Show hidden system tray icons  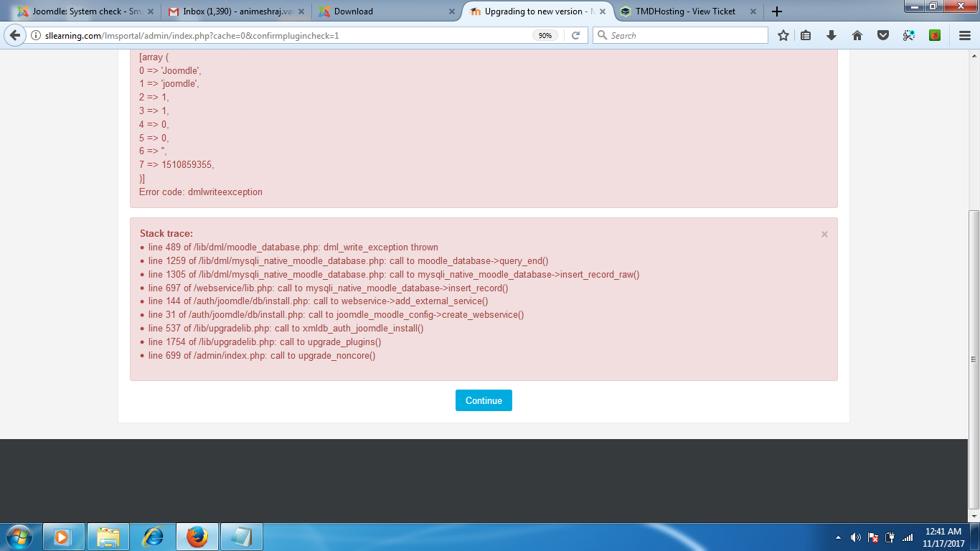click(838, 537)
